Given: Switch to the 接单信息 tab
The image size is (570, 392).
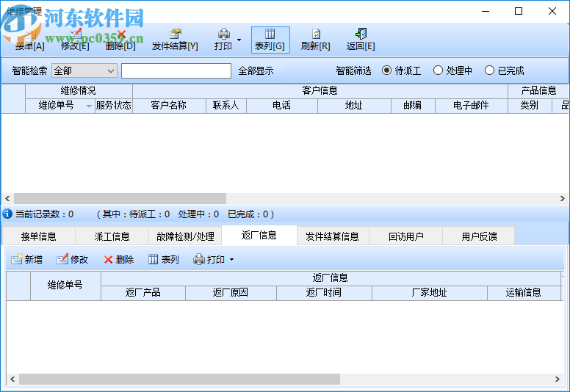Looking at the screenshot, I should click(x=38, y=236).
